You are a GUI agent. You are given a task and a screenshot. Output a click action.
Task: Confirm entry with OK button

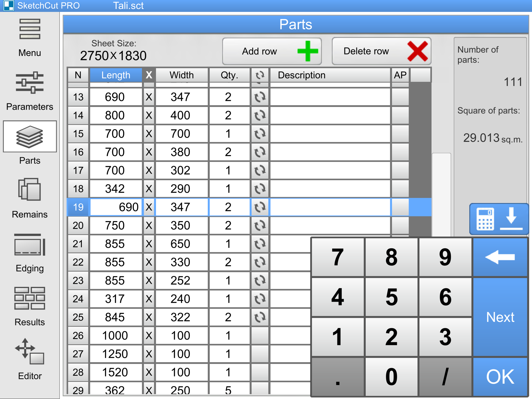pyautogui.click(x=500, y=377)
